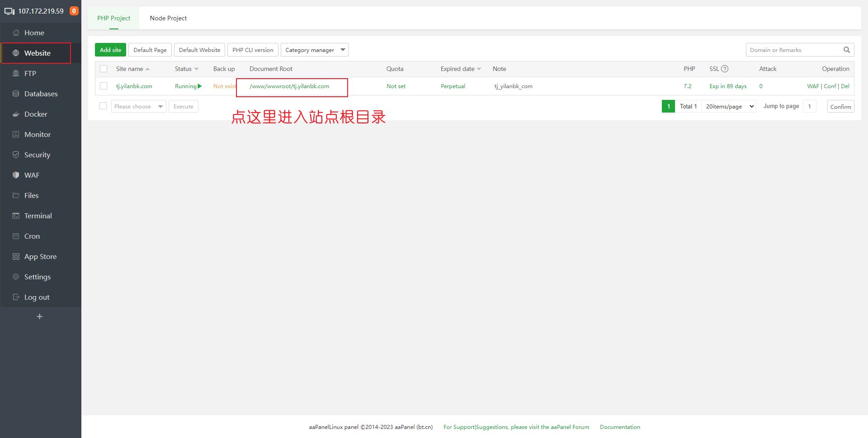This screenshot has width=868, height=438.
Task: Open the Status column filter arrow
Action: (x=196, y=69)
